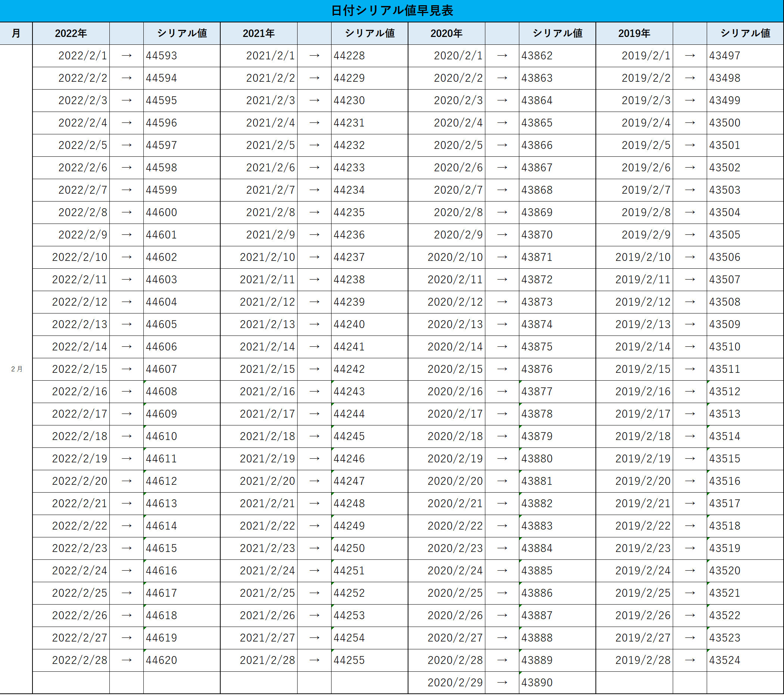Click serial value 44236
Image resolution: width=784 pixels, height=696 pixels.
click(370, 235)
